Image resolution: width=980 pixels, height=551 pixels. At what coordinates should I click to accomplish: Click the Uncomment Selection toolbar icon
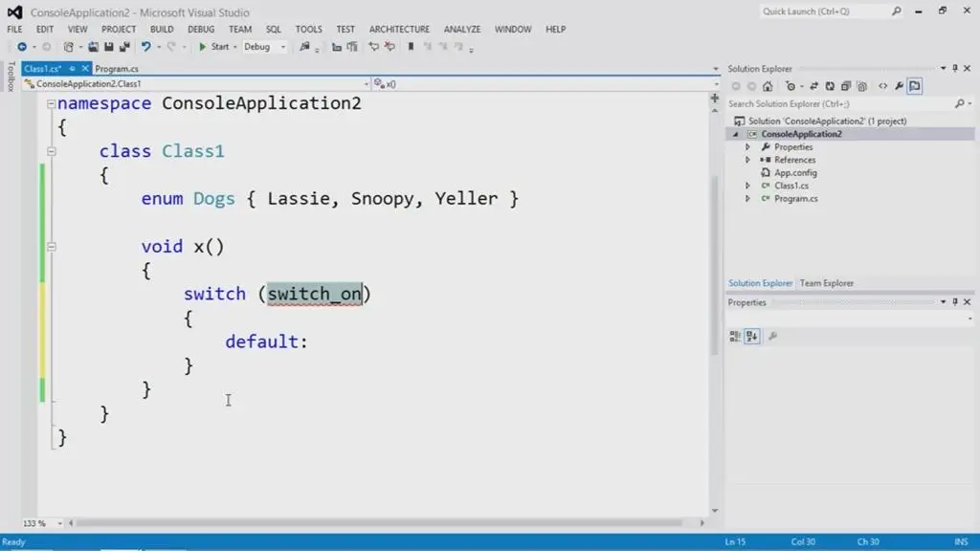tap(390, 47)
